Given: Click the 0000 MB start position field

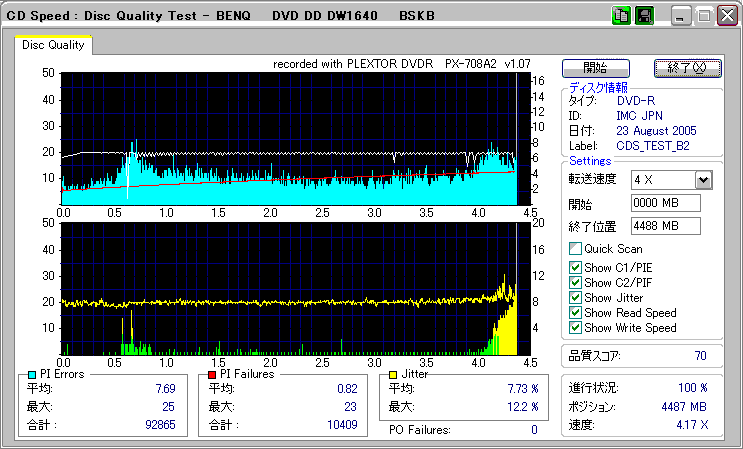Looking at the screenshot, I should 665,204.
